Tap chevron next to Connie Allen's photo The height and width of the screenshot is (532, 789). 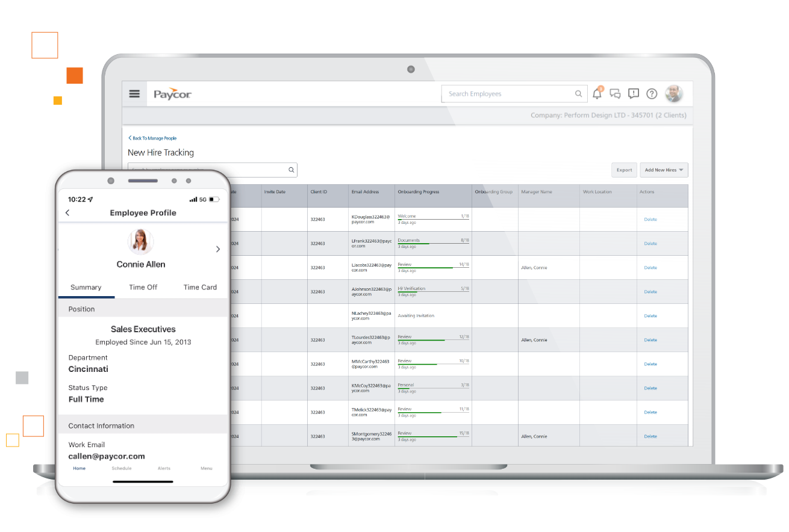[x=217, y=249]
